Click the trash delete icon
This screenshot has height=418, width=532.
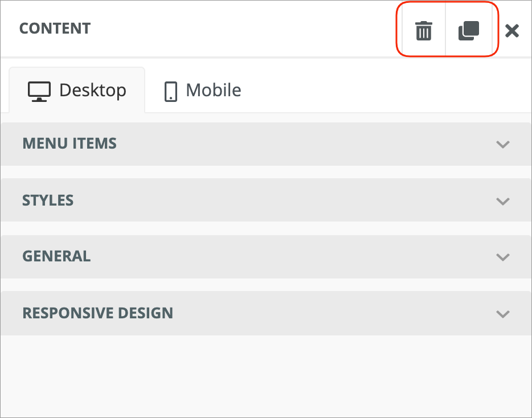click(x=423, y=31)
